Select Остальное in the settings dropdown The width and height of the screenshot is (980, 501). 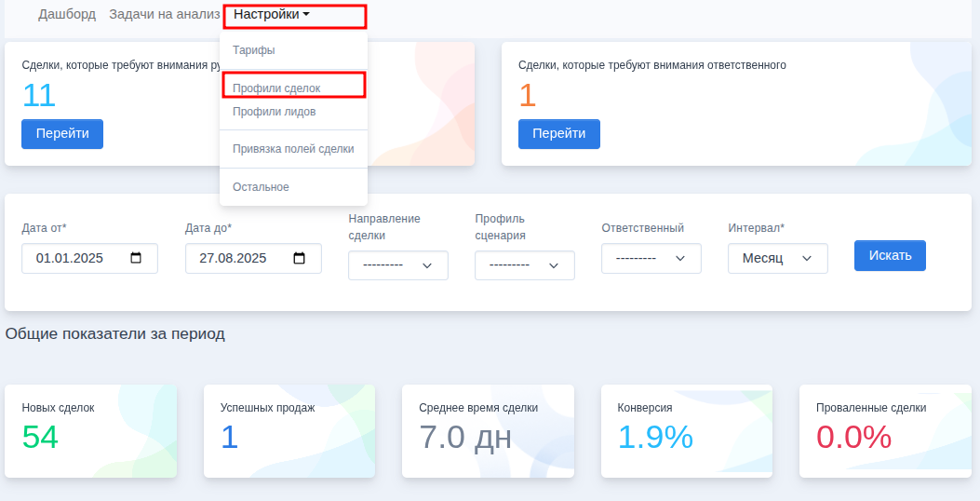click(261, 187)
